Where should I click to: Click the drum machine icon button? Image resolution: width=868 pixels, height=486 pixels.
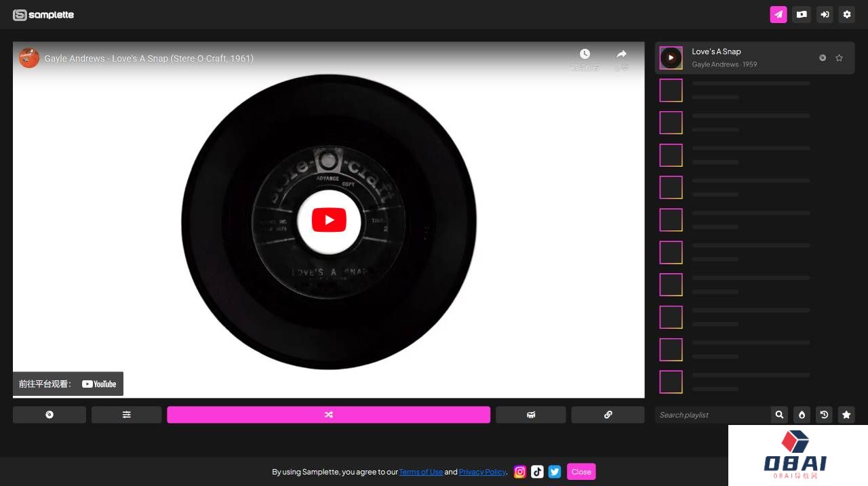point(531,415)
